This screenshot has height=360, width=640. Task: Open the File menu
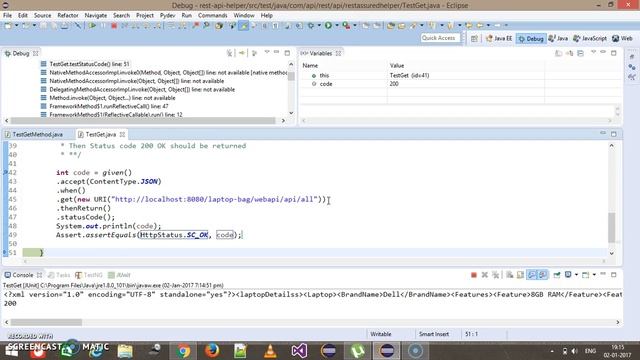(x=7, y=16)
